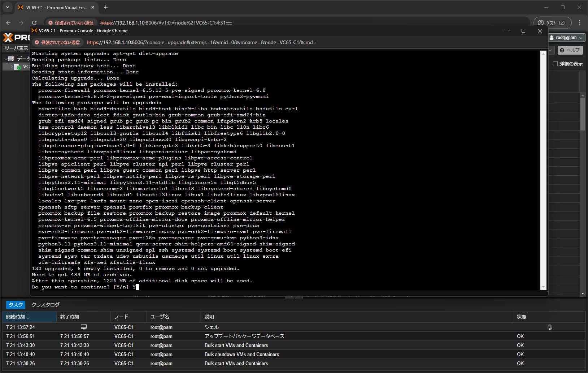Go back in main browser window

(x=8, y=23)
